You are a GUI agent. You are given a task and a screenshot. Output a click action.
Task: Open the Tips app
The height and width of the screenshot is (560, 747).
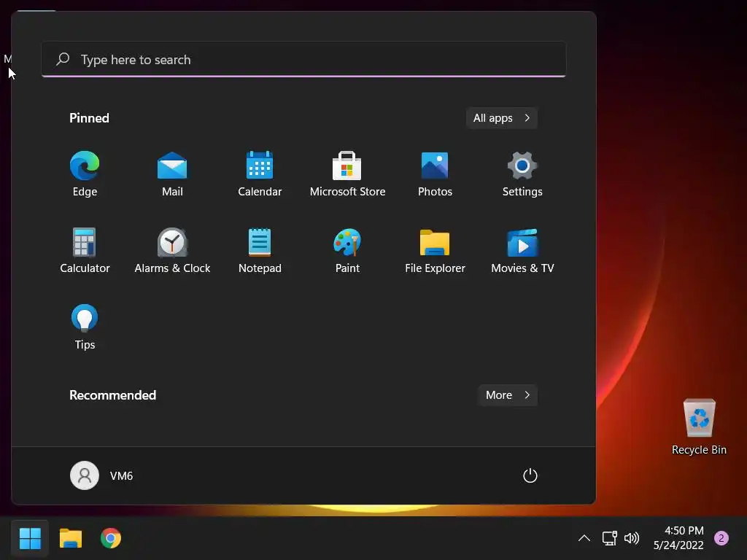pos(85,327)
